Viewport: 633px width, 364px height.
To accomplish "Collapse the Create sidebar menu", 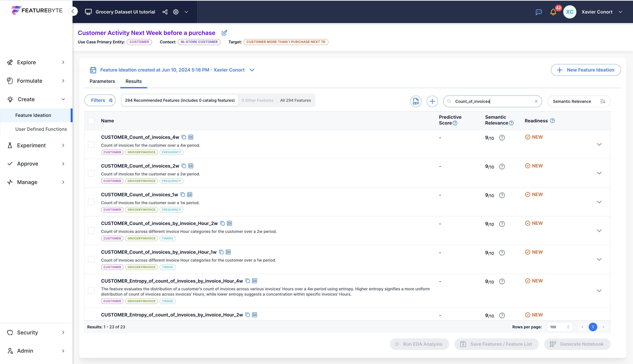I will point(36,99).
